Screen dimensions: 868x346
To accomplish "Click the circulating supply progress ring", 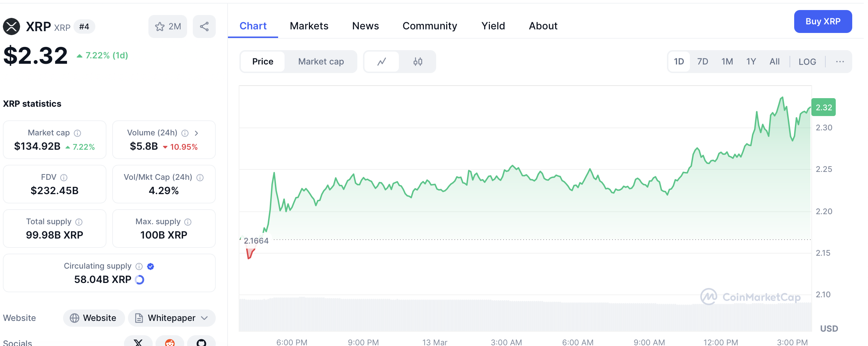I will [140, 280].
